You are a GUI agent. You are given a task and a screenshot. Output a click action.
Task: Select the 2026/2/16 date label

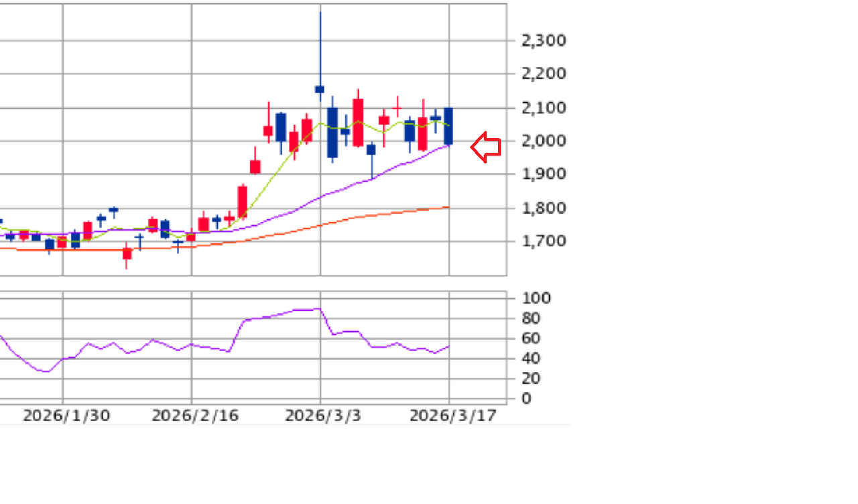[195, 416]
